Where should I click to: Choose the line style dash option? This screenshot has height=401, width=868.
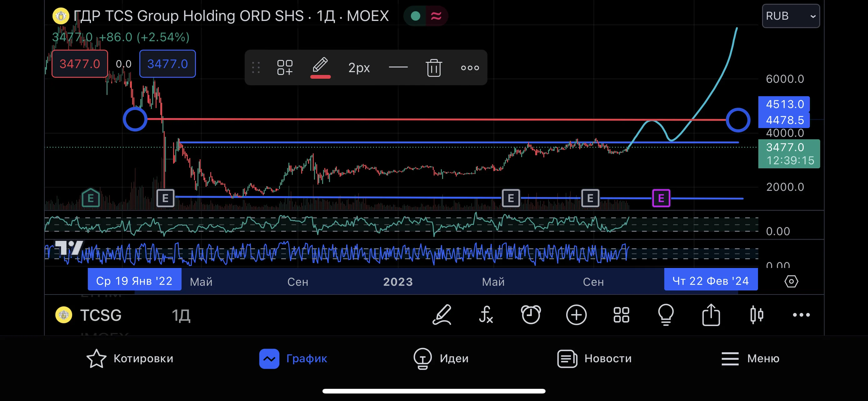click(398, 67)
